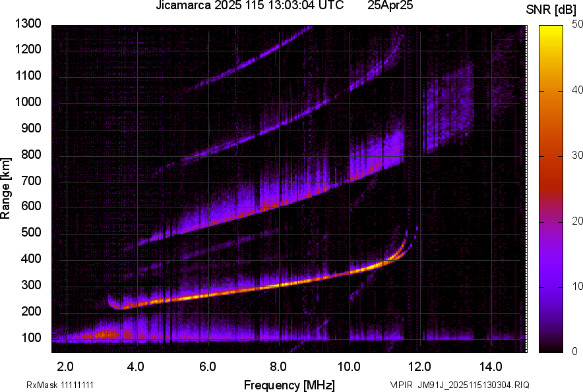Click the 'VIPIR' label
This screenshot has width=583, height=392.
[x=401, y=385]
